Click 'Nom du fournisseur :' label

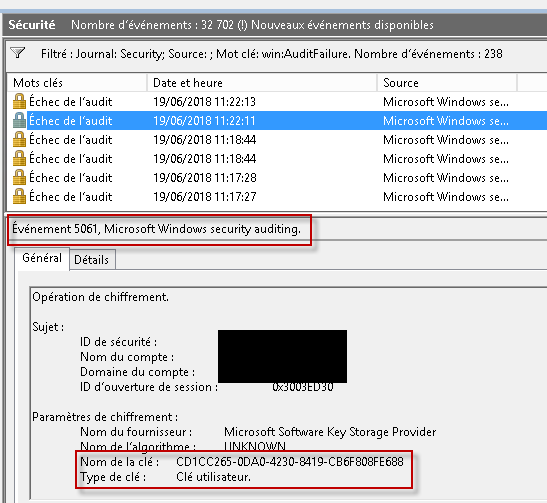coord(136,432)
